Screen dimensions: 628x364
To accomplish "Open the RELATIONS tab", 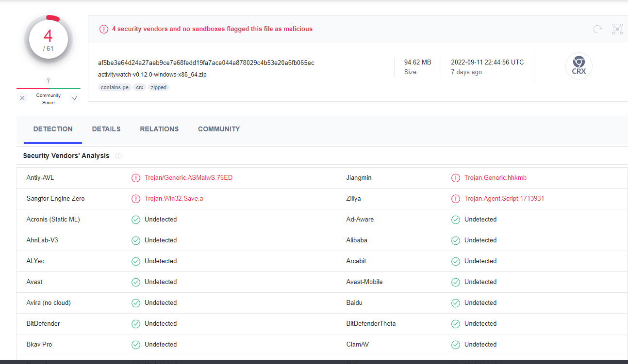I will pyautogui.click(x=159, y=129).
